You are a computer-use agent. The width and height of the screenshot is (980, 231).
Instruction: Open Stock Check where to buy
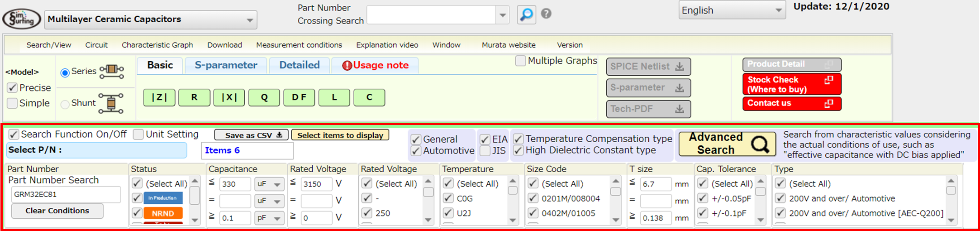click(x=791, y=84)
